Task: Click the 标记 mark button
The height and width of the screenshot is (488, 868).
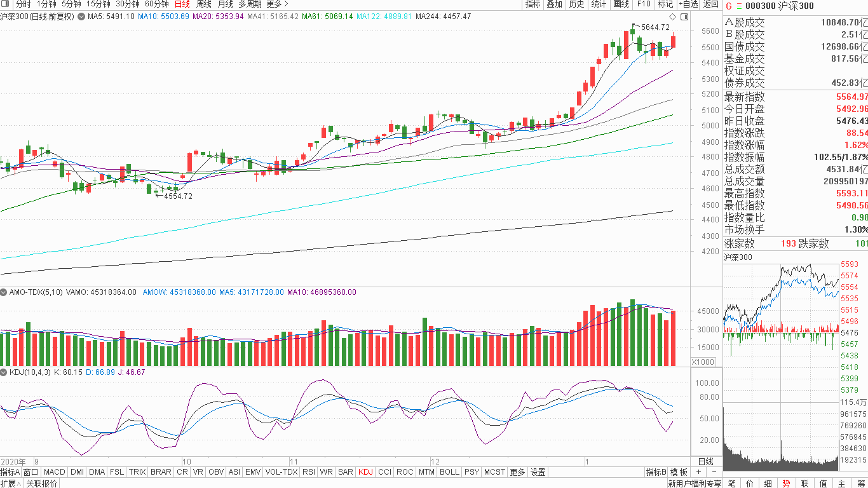Action: click(x=665, y=4)
